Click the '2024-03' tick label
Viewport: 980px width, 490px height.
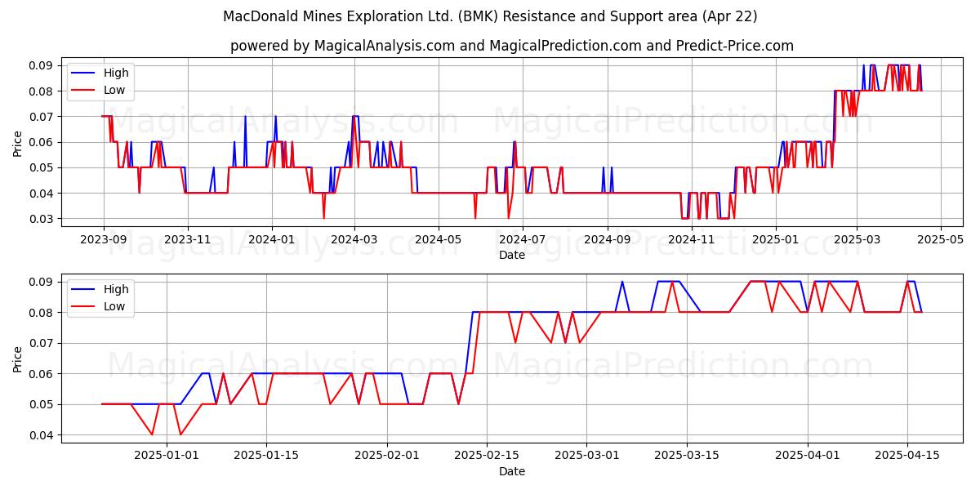coord(354,239)
